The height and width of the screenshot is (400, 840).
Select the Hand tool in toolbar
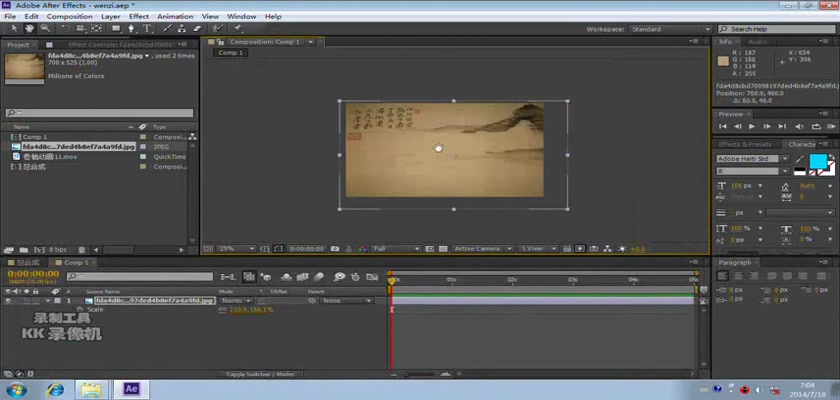29,28
